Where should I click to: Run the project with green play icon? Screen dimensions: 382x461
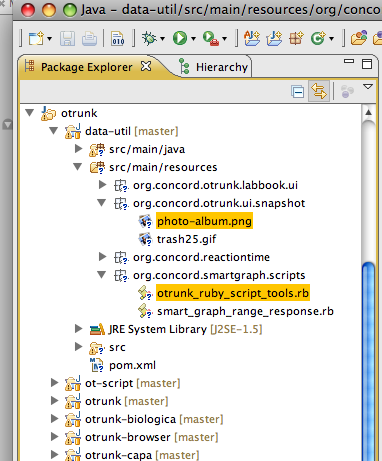[x=180, y=38]
